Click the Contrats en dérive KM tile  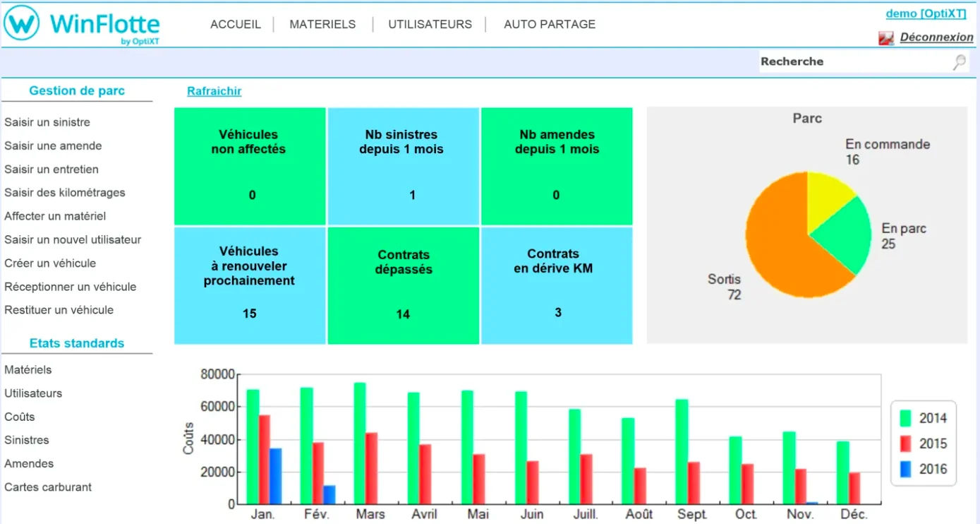tap(557, 285)
